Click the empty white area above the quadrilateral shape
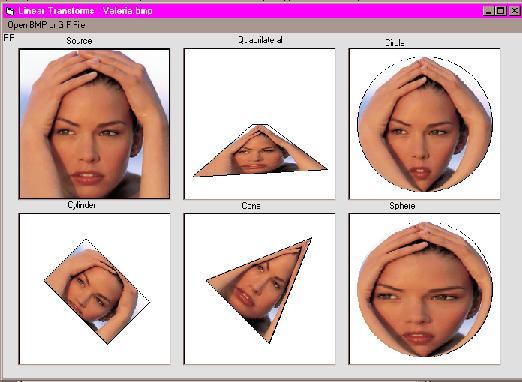This screenshot has height=382, width=522. click(x=259, y=87)
